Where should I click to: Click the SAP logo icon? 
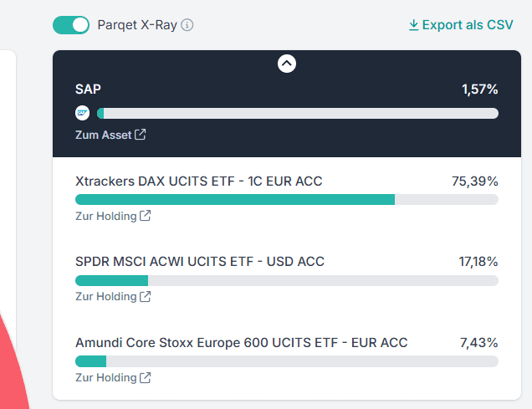pos(82,113)
